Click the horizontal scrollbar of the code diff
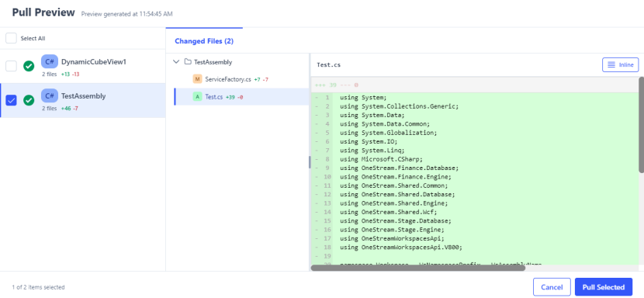The image size is (644, 298). [x=418, y=268]
